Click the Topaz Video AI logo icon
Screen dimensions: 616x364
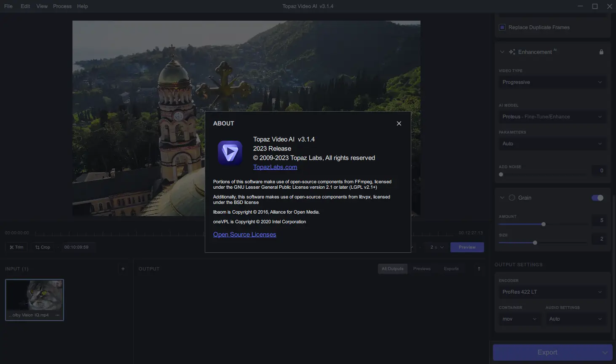(x=230, y=153)
